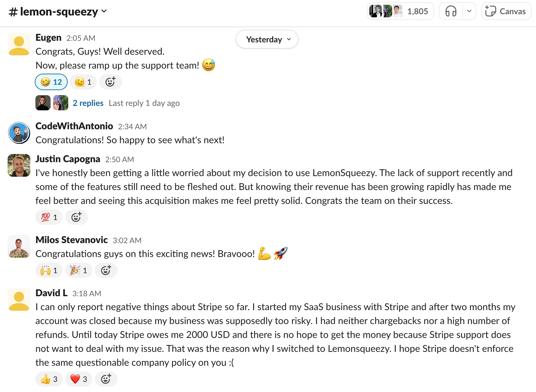
Task: Add a reaction to Eugen's message
Action: tap(110, 82)
